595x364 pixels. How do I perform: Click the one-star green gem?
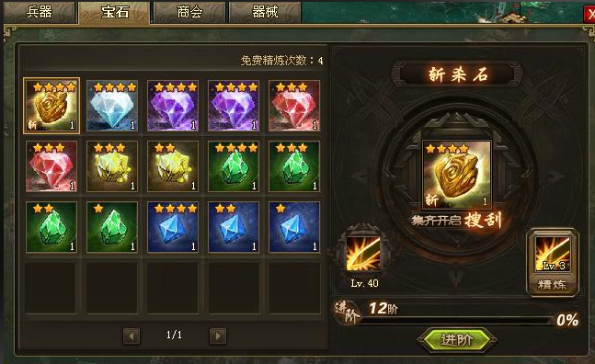tap(112, 227)
